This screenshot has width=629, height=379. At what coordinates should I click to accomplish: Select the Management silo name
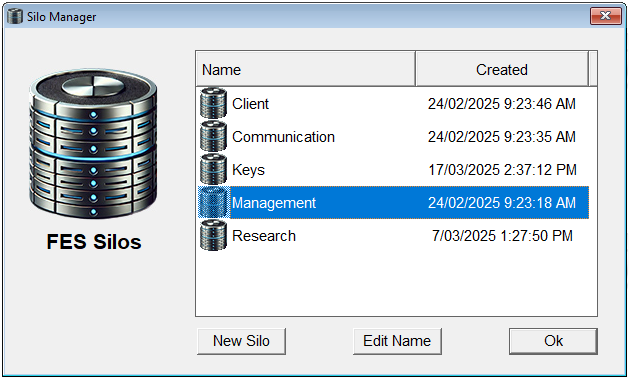[274, 203]
